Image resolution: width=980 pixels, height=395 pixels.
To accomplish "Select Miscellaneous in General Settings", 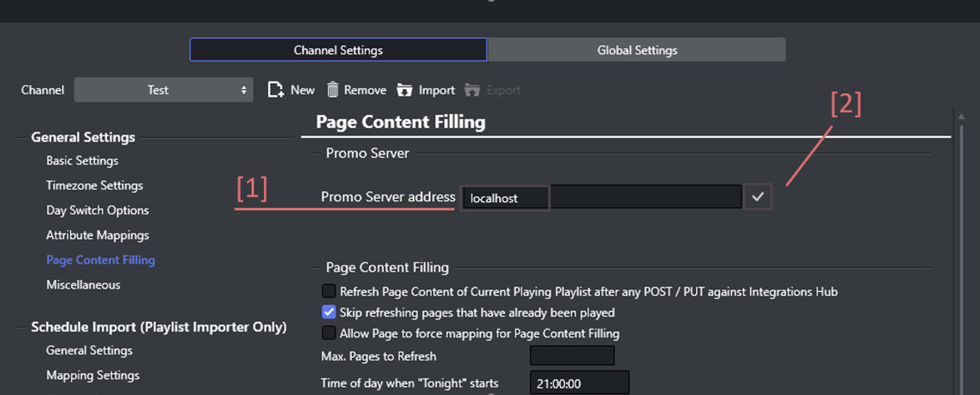I will click(x=83, y=285).
